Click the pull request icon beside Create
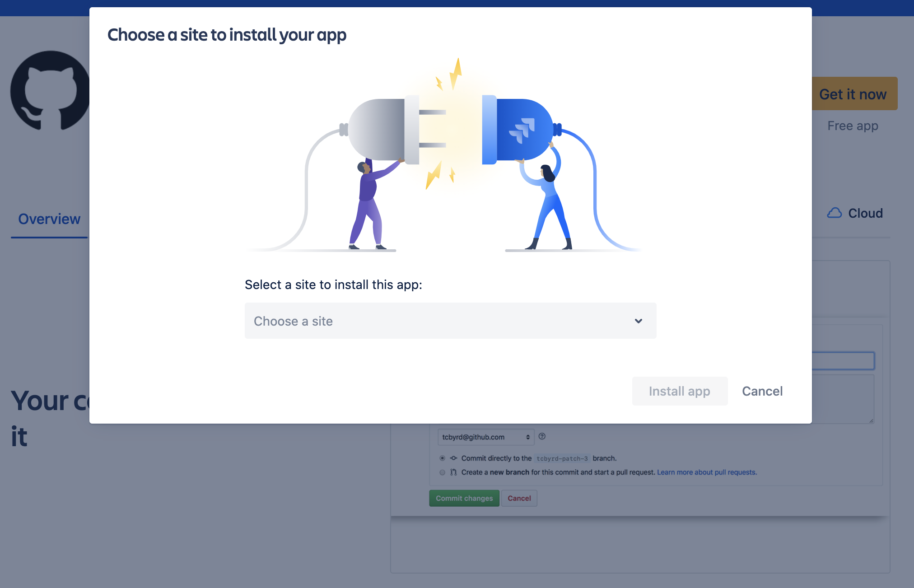The image size is (914, 588). click(453, 472)
